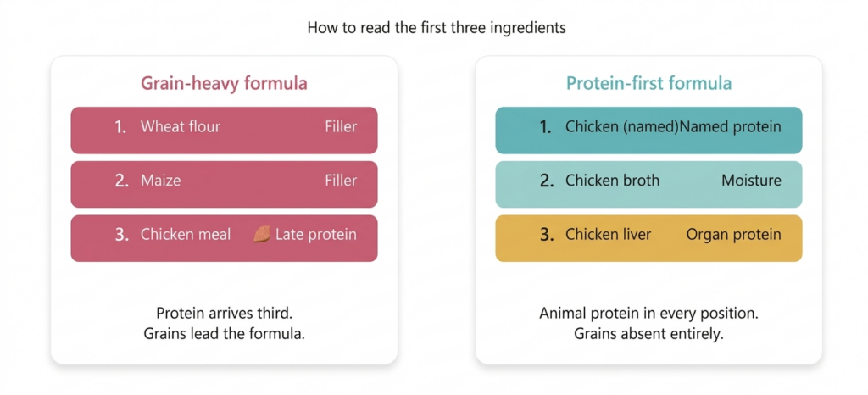Select the Chicken meal ingredient name

click(185, 235)
